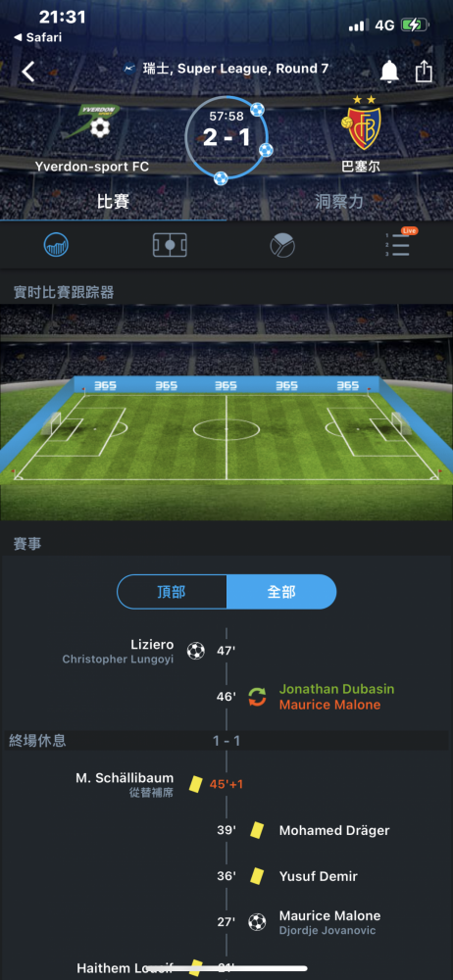Open the lineup pitch icon
The image size is (453, 980).
(170, 245)
